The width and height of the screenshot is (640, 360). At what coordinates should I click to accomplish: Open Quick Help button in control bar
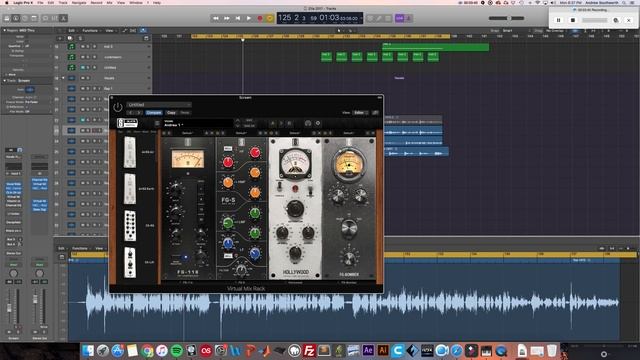pyautogui.click(x=25, y=18)
